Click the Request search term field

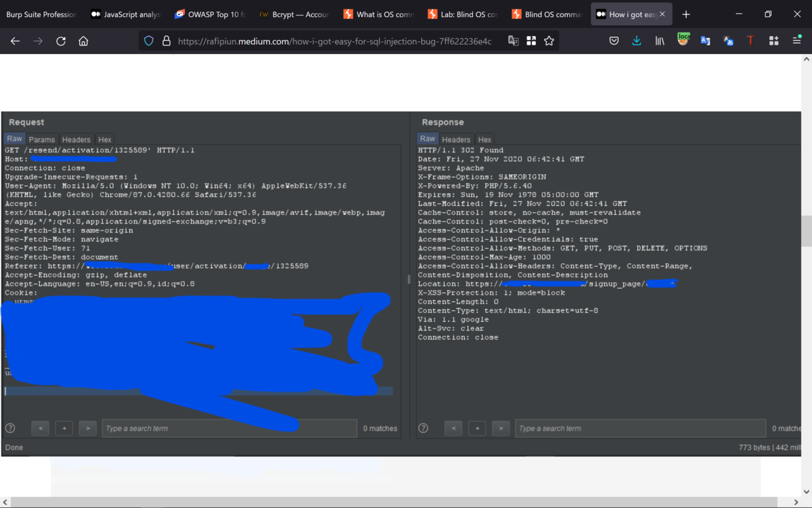[x=229, y=428]
